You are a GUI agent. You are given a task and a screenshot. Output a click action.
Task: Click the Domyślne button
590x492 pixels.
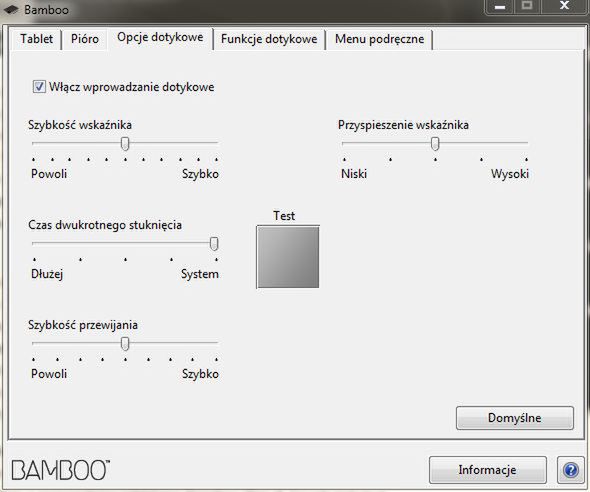[x=515, y=418]
